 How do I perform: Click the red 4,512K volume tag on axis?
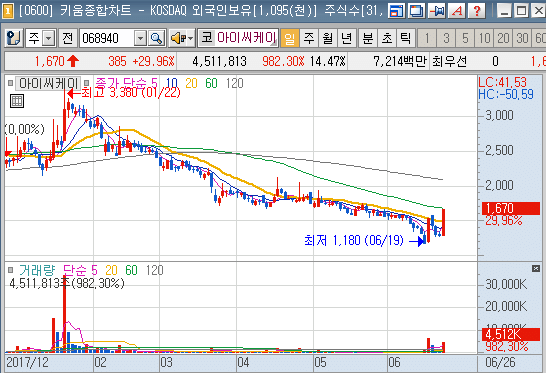510,335
